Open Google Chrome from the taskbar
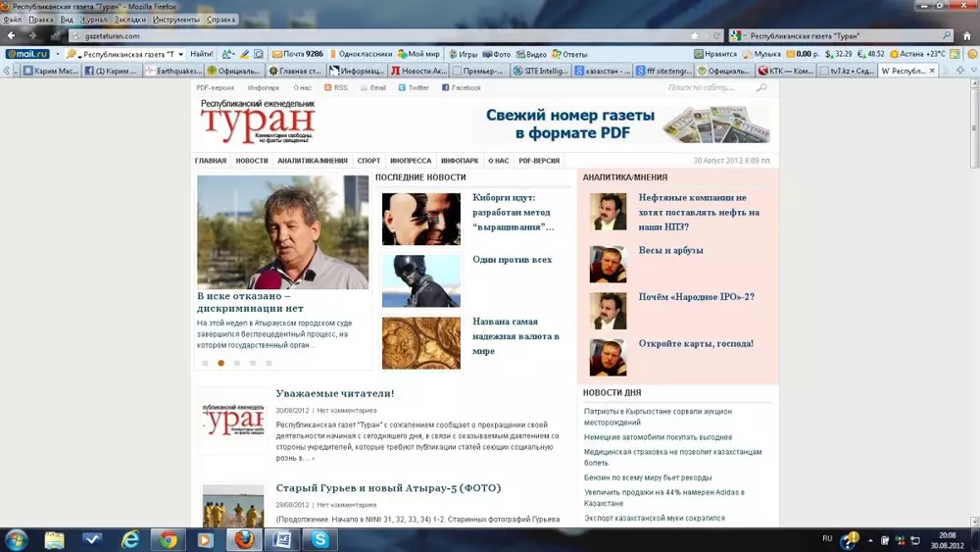 [x=168, y=539]
